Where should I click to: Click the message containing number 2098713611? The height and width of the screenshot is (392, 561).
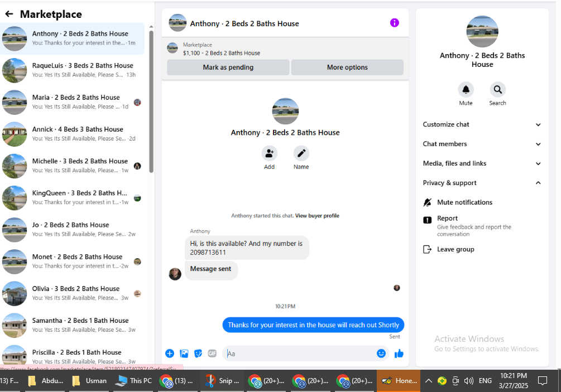click(x=247, y=248)
